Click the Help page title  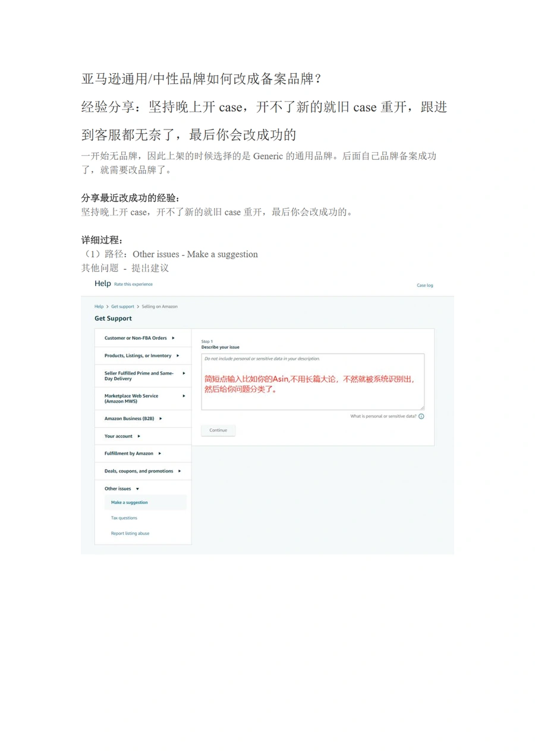102,283
